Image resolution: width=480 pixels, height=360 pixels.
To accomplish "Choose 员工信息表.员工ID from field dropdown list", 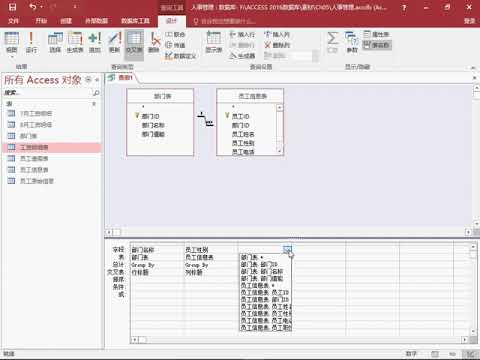I will pyautogui.click(x=265, y=293).
